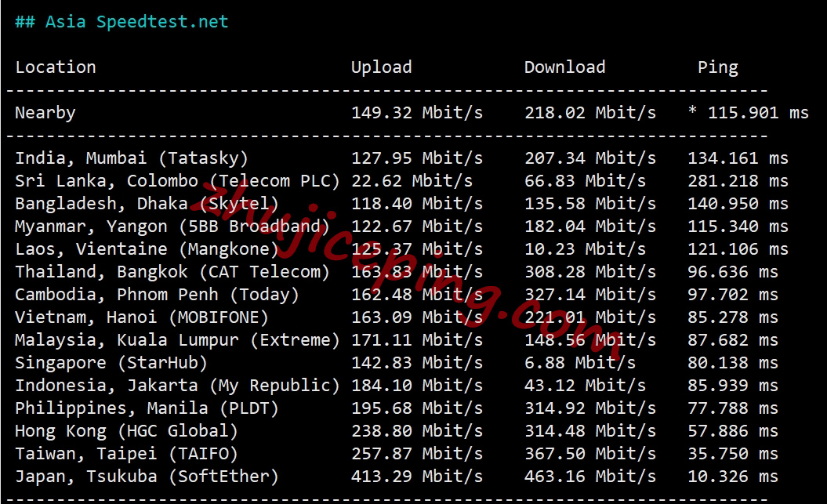The height and width of the screenshot is (504, 827).
Task: Select 'Taiwan, Taipei (TAIFO)' location text
Action: pos(126,453)
